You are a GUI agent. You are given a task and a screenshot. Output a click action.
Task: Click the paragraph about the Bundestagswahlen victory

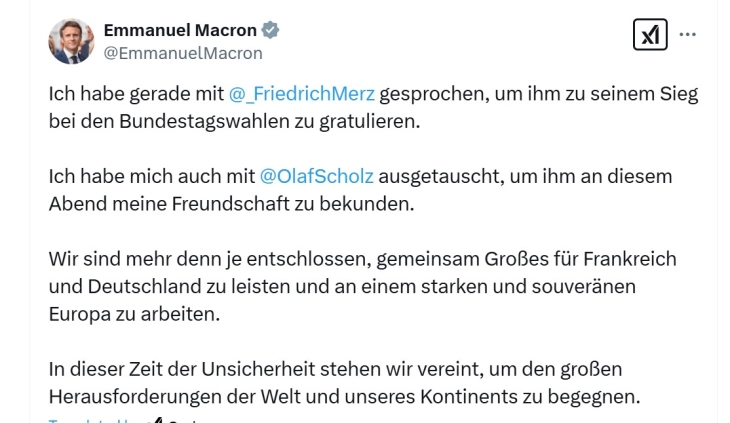(x=373, y=107)
